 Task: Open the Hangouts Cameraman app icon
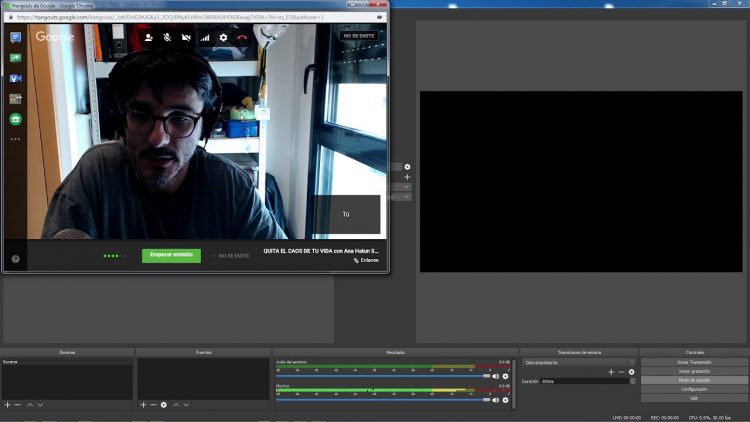click(x=15, y=78)
